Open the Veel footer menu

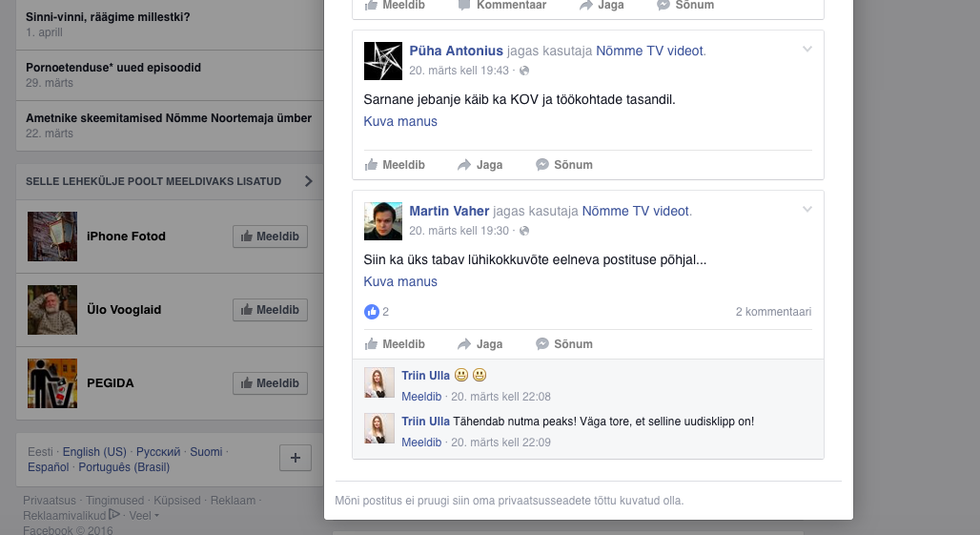click(x=144, y=515)
